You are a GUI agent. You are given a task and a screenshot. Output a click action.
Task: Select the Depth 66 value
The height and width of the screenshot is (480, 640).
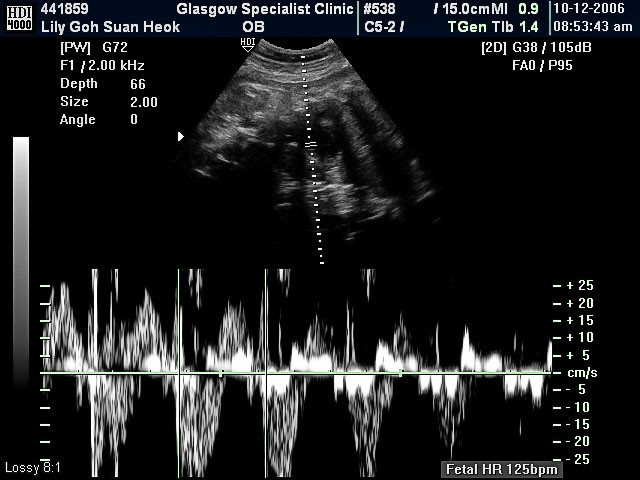tap(138, 84)
